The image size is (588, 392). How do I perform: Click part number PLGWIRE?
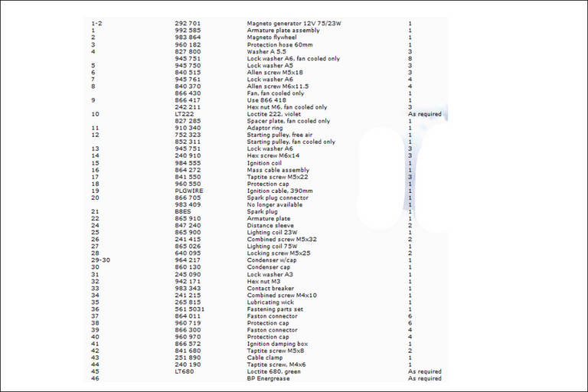188,191
